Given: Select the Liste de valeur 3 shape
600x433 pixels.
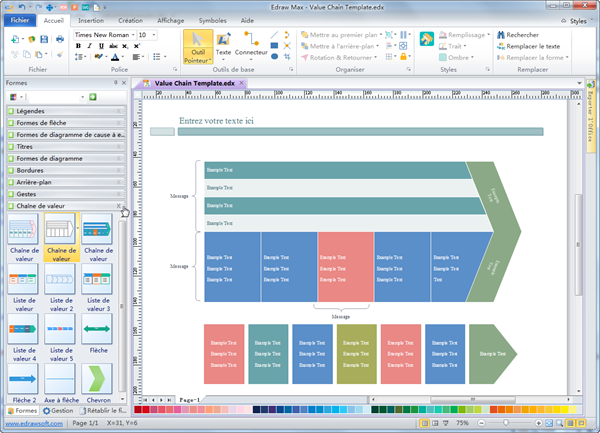Looking at the screenshot, I should 96,283.
